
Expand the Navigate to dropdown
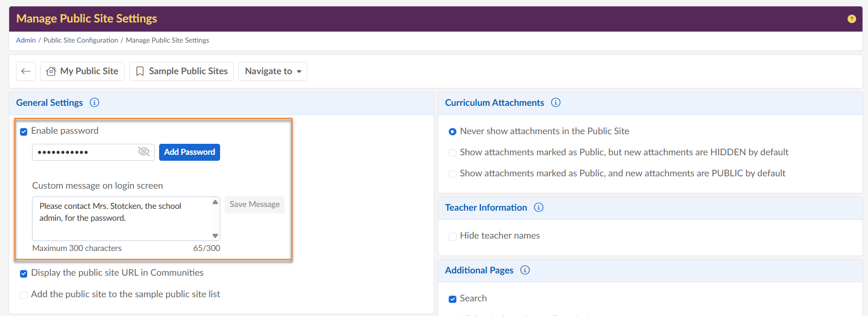point(273,71)
